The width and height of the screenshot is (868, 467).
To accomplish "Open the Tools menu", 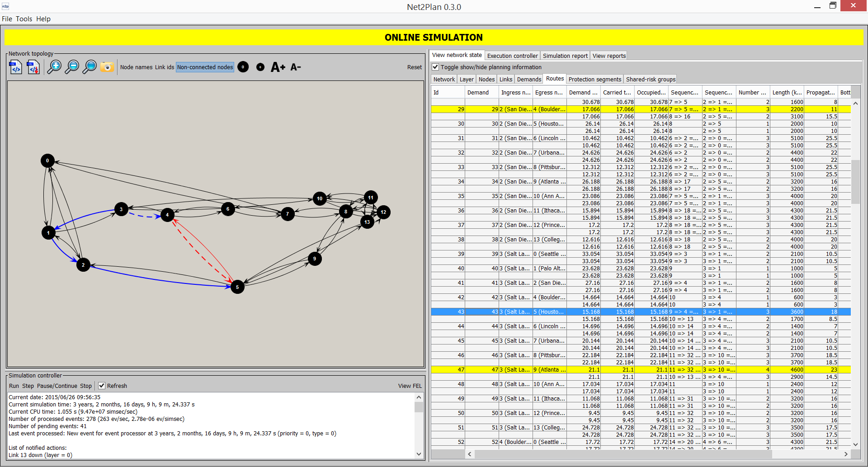I will point(24,19).
